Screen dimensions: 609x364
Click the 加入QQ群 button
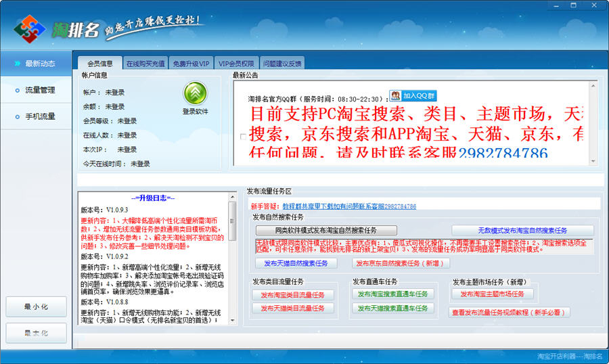pos(413,95)
